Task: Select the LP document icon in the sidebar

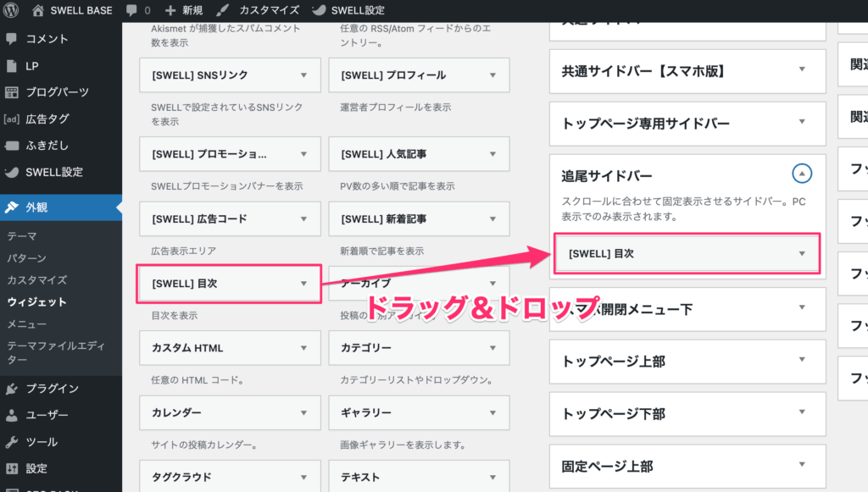Action: 11,65
